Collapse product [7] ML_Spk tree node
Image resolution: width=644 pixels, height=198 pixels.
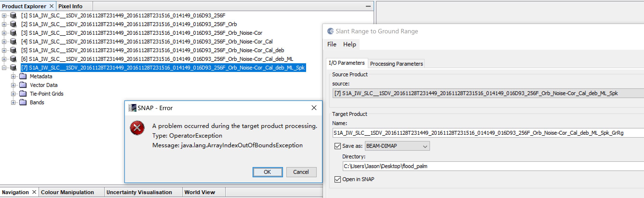pos(4,68)
